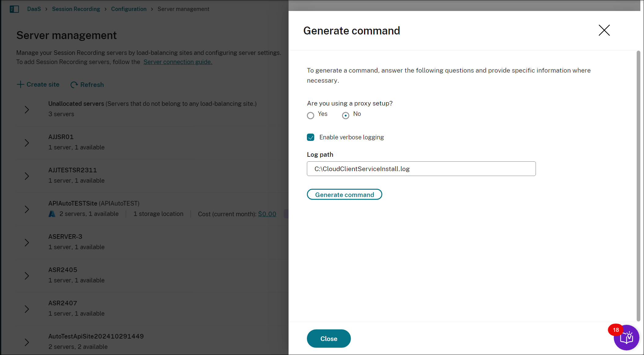Open the help guide lightbulb widget

(x=627, y=338)
